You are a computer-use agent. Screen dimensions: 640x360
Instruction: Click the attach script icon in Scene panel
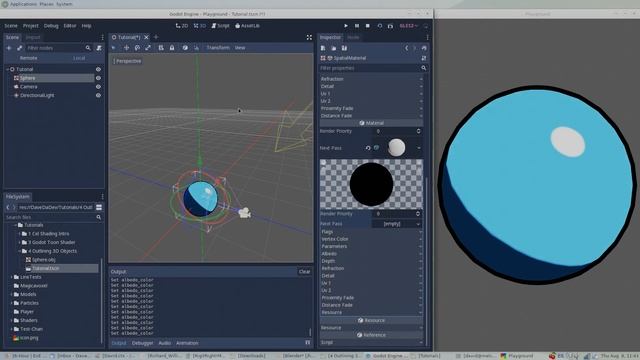99,48
